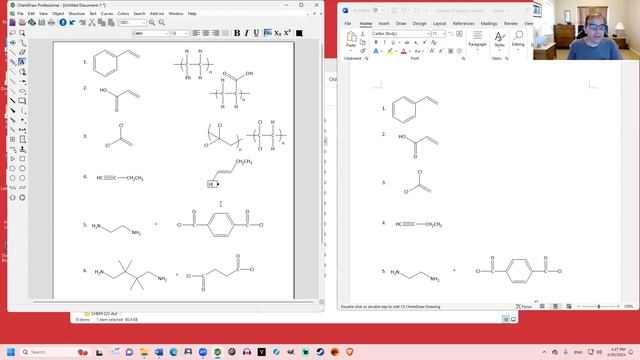This screenshot has width=640, height=360.
Task: Switch to the Word References tab
Action: [463, 24]
